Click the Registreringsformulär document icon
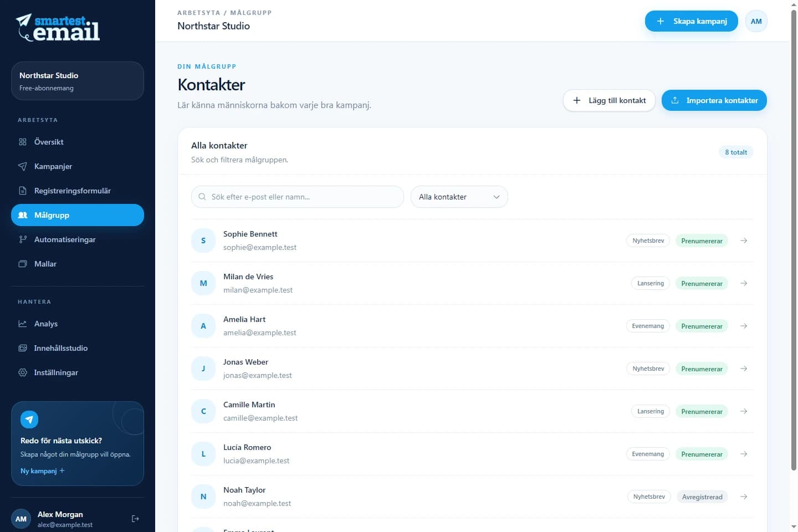Screen dimensions: 798x532 point(23,191)
